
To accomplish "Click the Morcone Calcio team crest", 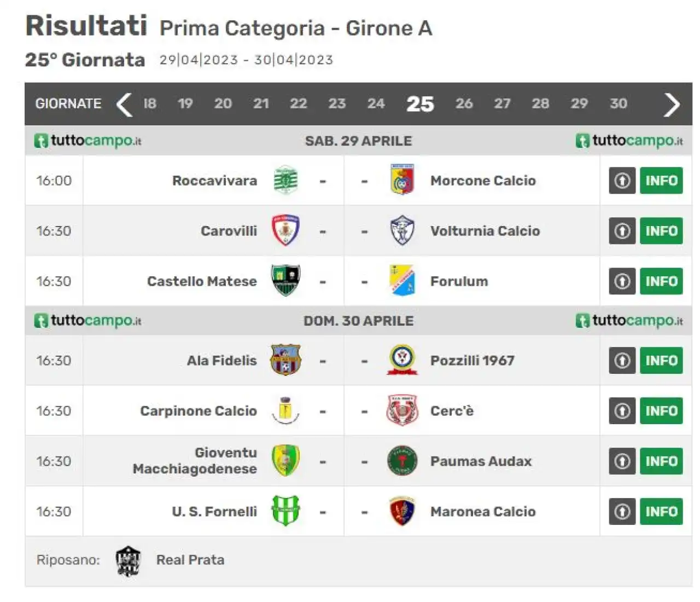I will pyautogui.click(x=402, y=181).
